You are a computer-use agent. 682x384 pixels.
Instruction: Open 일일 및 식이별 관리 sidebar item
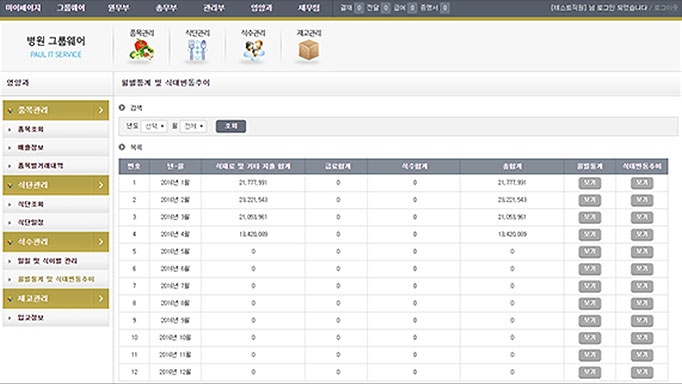(x=47, y=261)
